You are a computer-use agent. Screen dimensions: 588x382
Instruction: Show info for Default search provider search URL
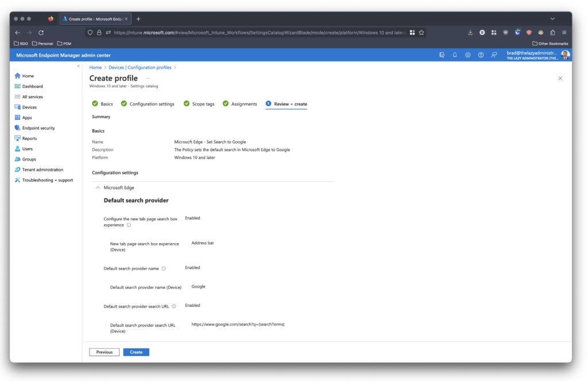click(x=174, y=306)
